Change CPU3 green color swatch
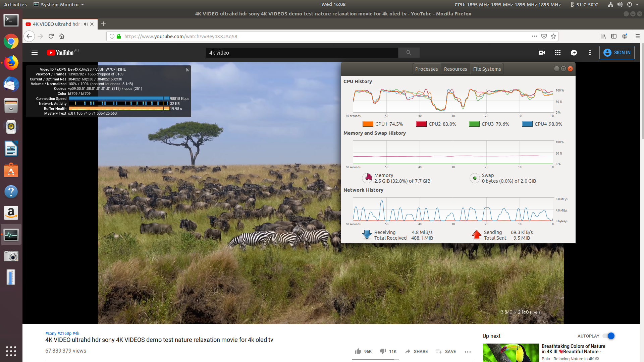The width and height of the screenshot is (644, 362). click(x=474, y=124)
